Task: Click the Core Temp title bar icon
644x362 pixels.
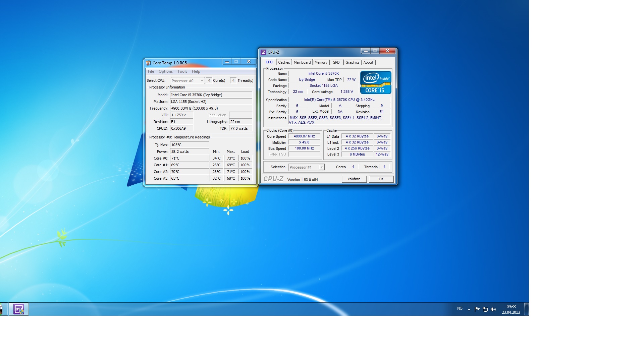Action: [x=148, y=63]
